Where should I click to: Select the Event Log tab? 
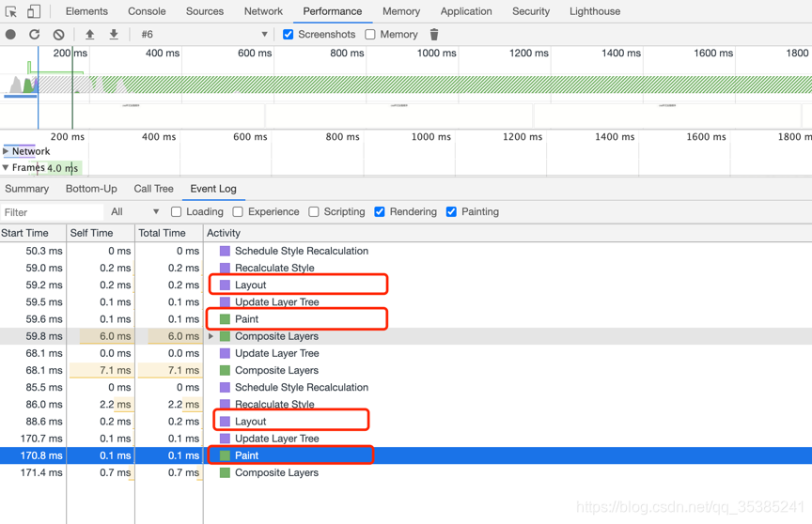[x=213, y=189]
